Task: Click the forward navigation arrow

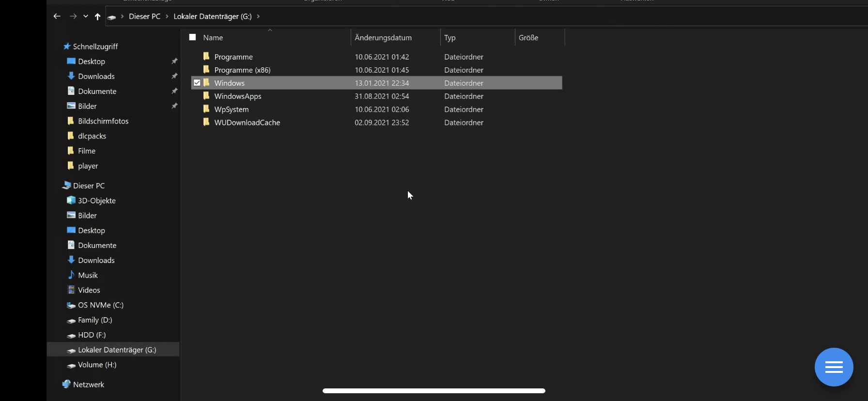Action: pyautogui.click(x=73, y=16)
